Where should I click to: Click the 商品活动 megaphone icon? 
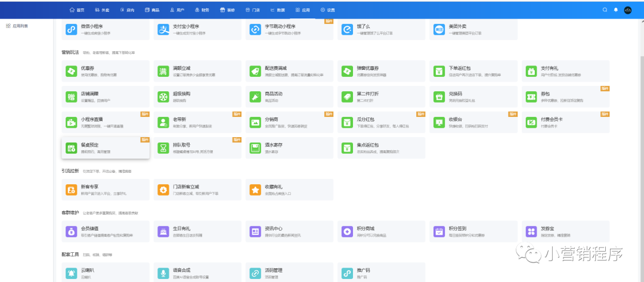tap(255, 97)
